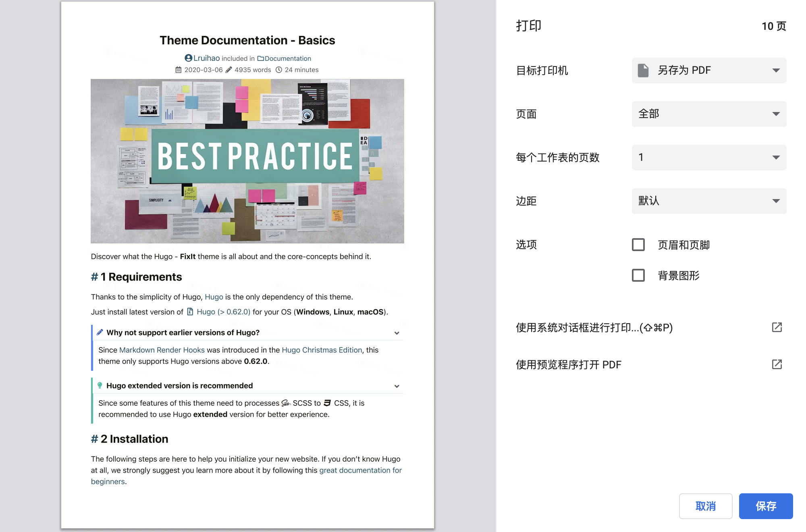Click the 取消 button
Screen dimensions: 806x532
coord(706,506)
